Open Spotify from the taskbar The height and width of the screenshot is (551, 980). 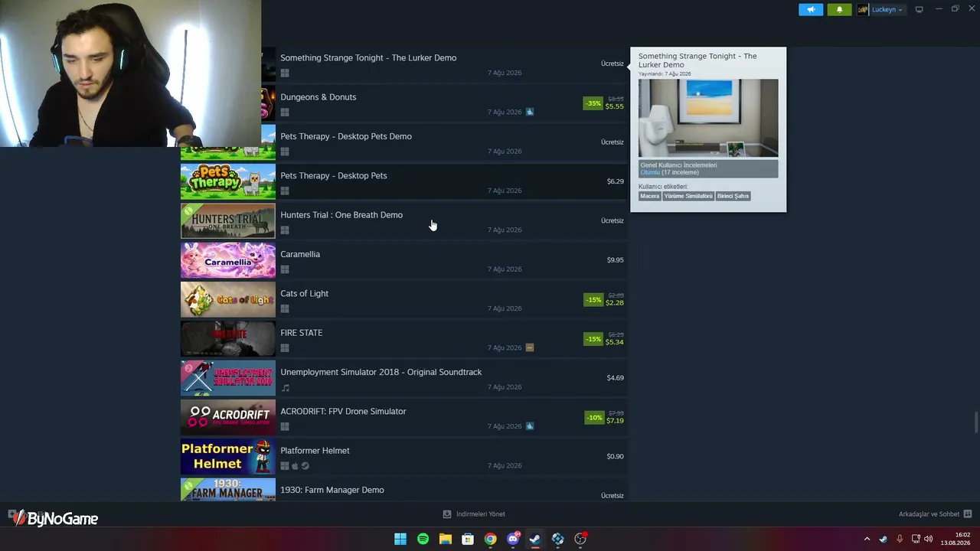click(423, 540)
